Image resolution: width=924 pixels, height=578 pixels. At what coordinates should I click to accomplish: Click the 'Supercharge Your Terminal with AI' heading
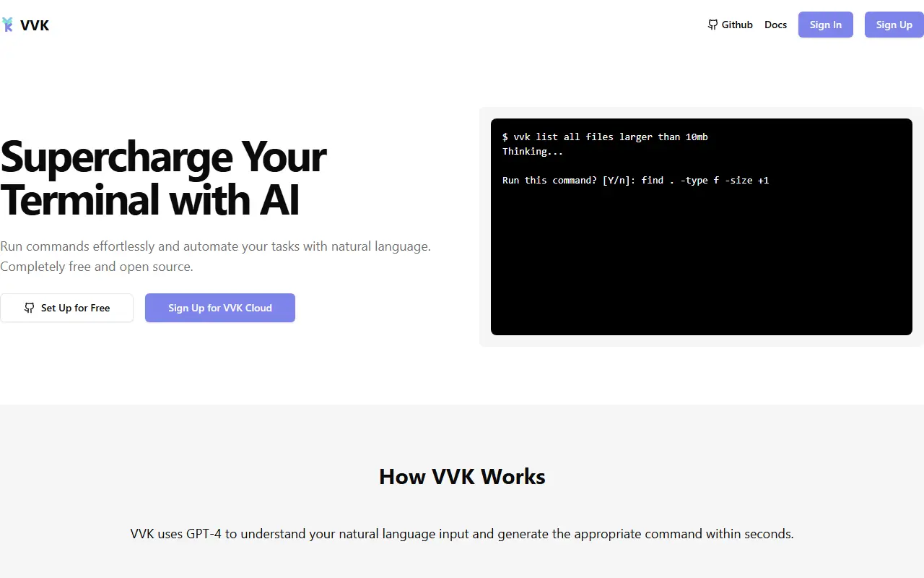pos(163,178)
